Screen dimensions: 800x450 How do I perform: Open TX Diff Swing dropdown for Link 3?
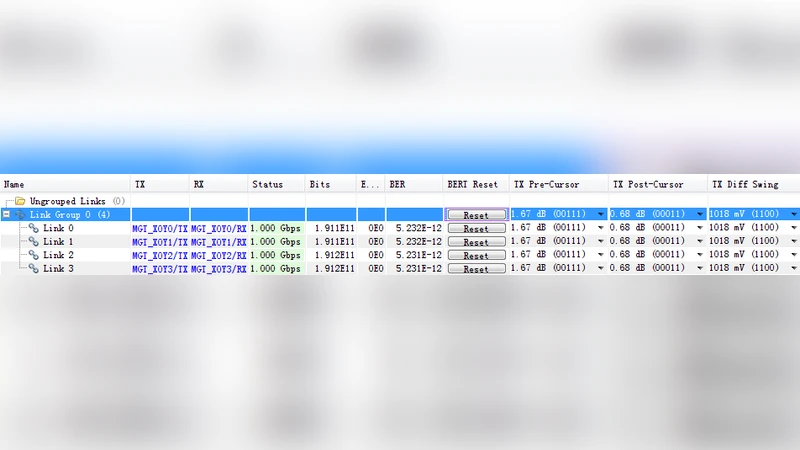pos(794,269)
